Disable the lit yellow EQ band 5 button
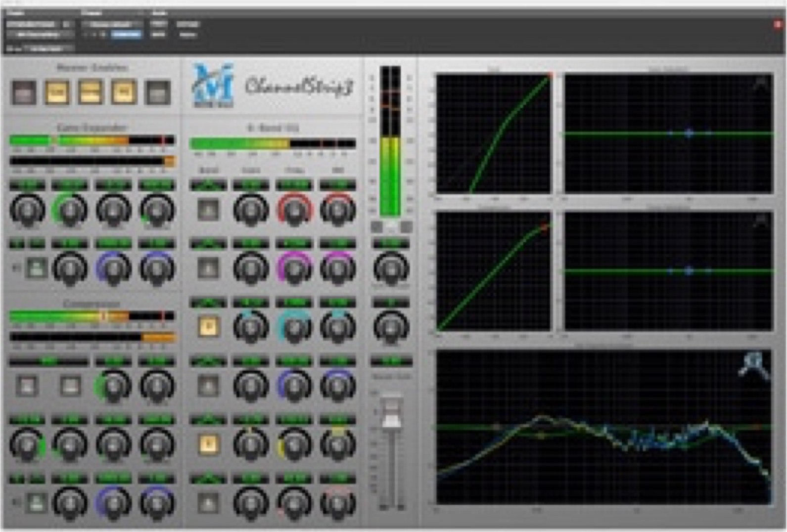This screenshot has width=787, height=532. [208, 444]
